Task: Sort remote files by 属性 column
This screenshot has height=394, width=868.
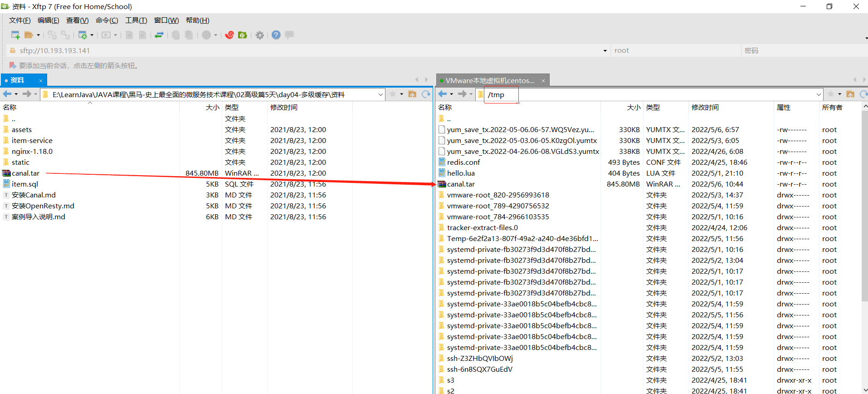Action: tap(797, 108)
